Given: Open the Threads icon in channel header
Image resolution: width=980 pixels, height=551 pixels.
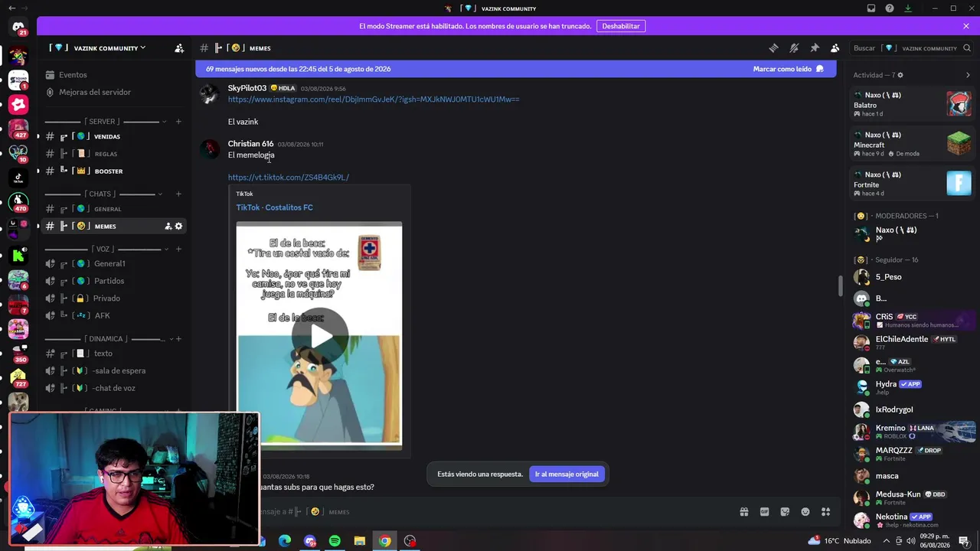Looking at the screenshot, I should coord(773,48).
